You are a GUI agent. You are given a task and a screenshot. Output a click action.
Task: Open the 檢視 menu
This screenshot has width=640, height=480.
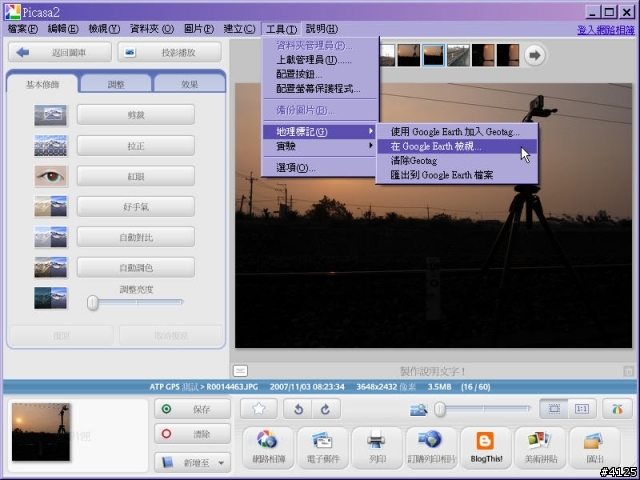click(104, 29)
